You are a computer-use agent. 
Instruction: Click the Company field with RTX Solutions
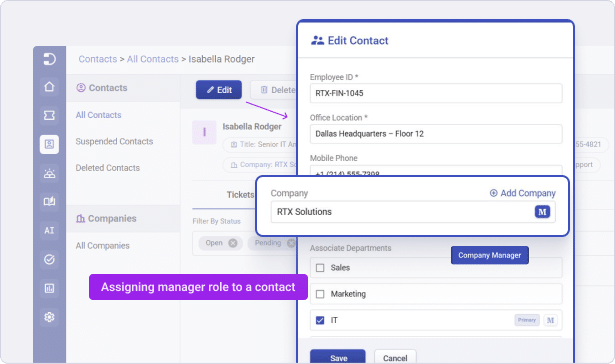click(413, 212)
